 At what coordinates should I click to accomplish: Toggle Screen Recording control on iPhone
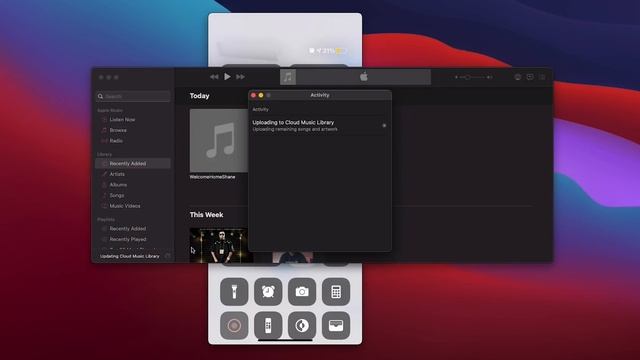(234, 325)
